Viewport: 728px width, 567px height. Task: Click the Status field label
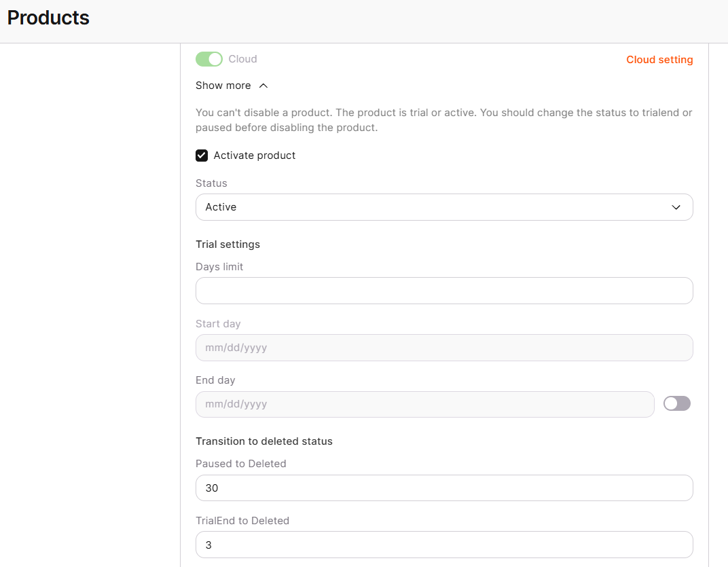[211, 183]
